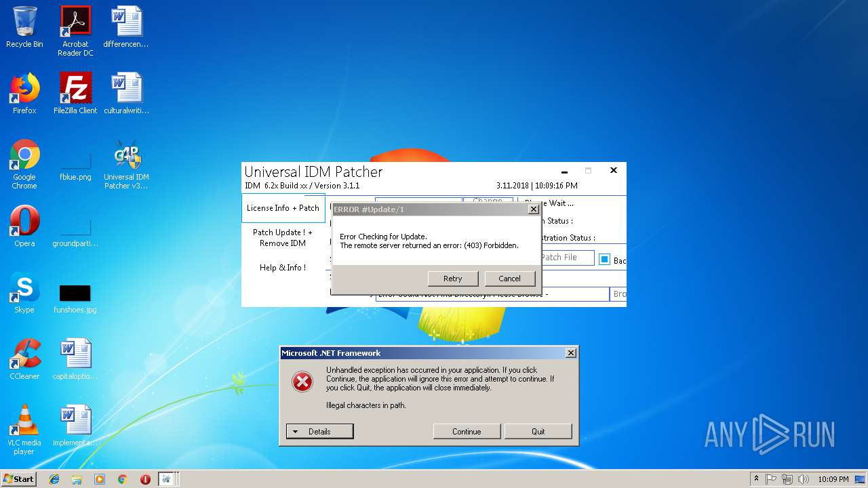This screenshot has height=488, width=868.
Task: Open the network tray icon
Action: point(787,479)
